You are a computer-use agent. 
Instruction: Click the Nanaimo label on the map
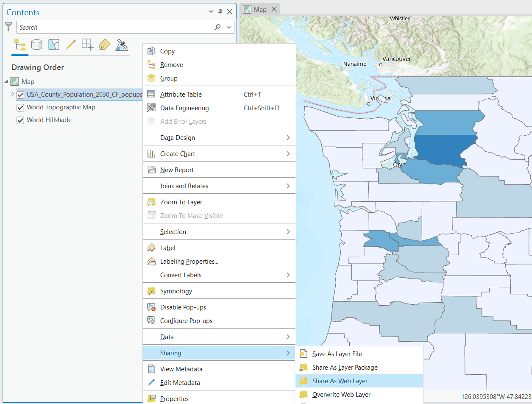click(355, 64)
